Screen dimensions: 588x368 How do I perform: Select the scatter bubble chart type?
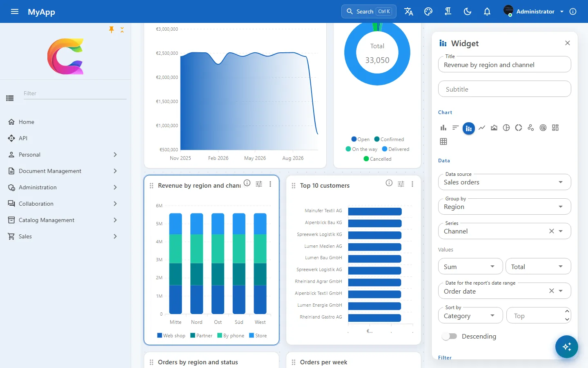pos(531,128)
